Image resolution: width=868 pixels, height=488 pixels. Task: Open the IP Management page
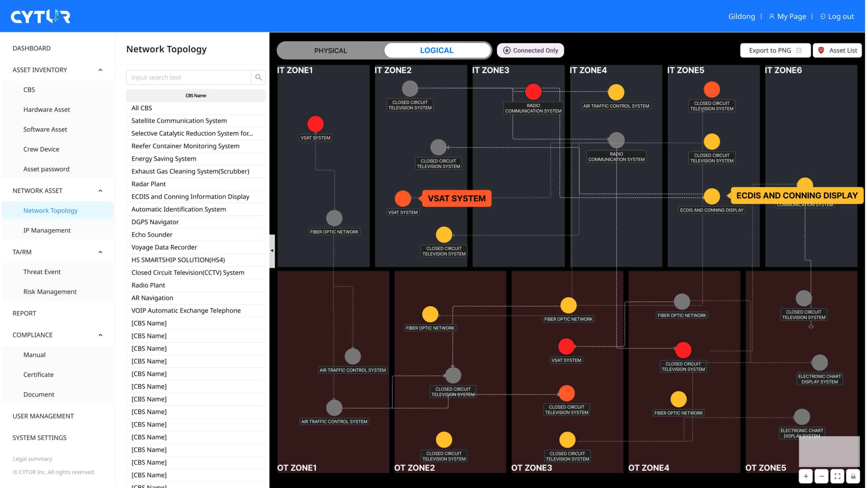(x=47, y=230)
